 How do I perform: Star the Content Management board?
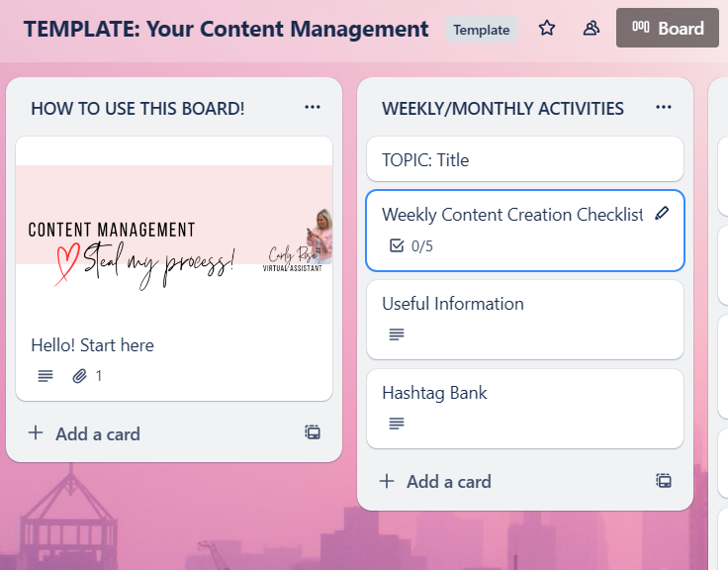[546, 29]
